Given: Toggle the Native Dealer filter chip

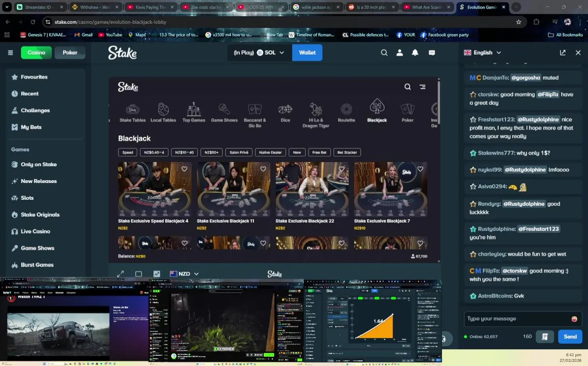Looking at the screenshot, I should tap(270, 152).
